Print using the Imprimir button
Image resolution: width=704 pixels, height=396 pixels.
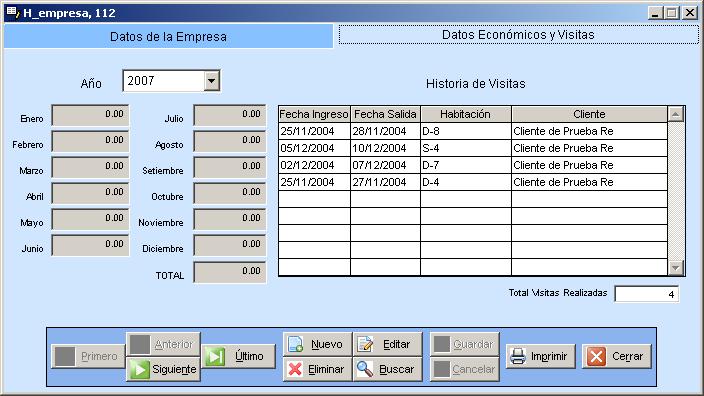[x=541, y=356]
